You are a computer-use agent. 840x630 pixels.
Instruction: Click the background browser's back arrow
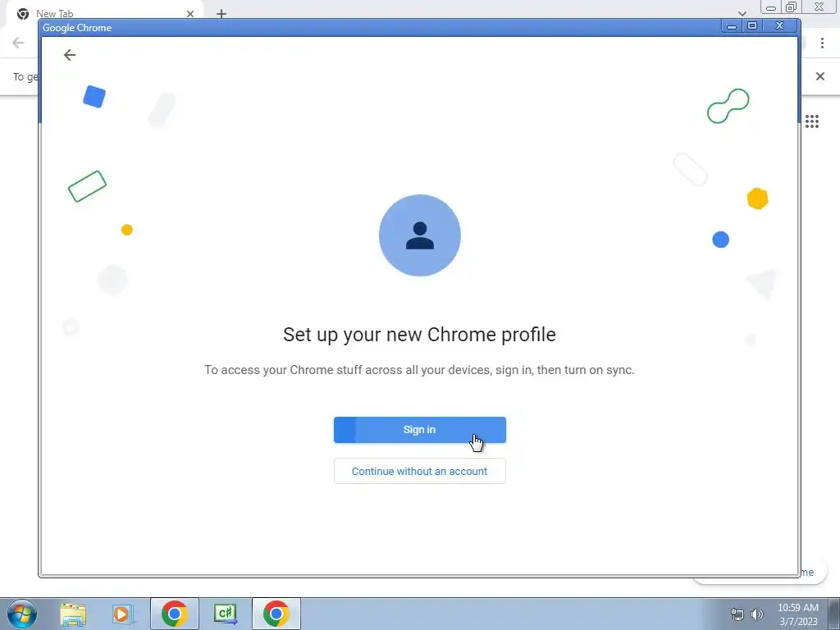click(x=18, y=43)
